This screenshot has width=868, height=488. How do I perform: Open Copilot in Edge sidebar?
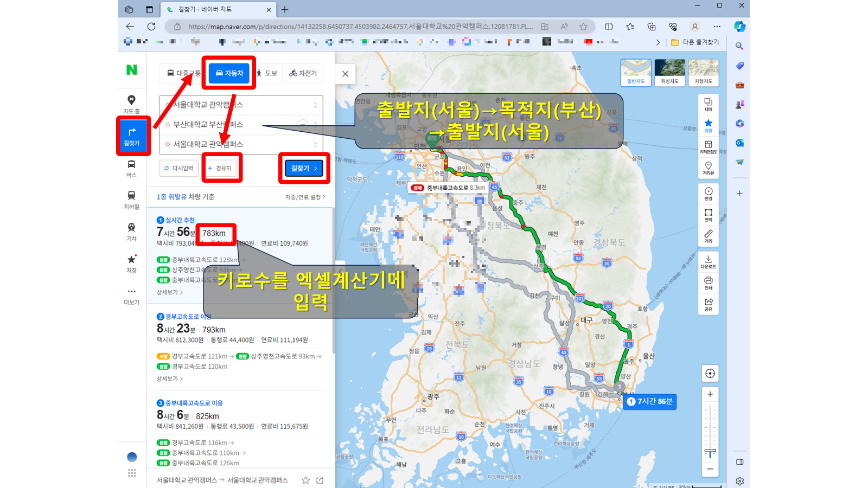point(739,26)
